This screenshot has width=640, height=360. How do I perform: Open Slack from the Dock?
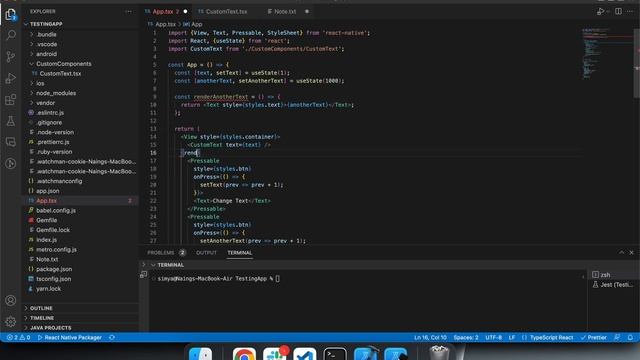[x=275, y=354]
